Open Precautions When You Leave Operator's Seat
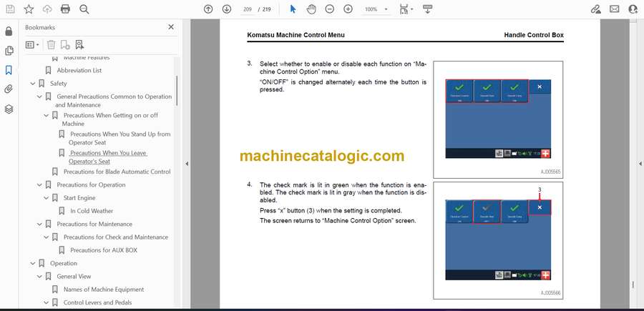 pyautogui.click(x=107, y=157)
